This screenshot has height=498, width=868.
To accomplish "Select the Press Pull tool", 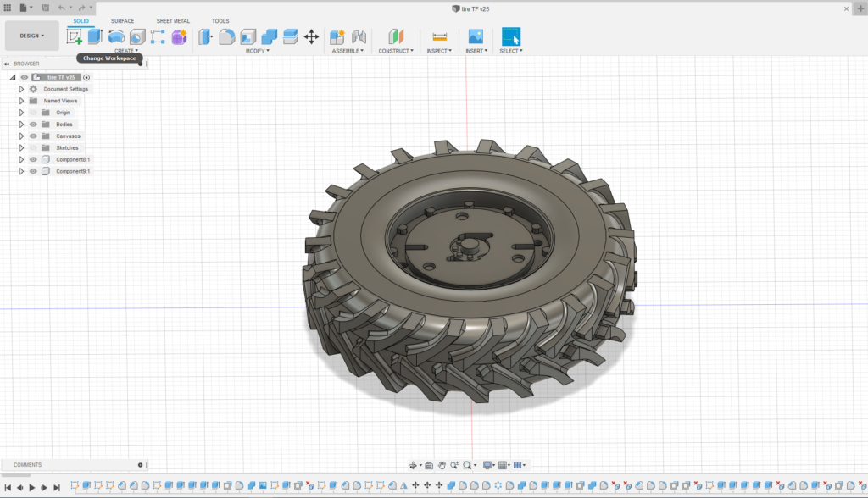I will (205, 36).
